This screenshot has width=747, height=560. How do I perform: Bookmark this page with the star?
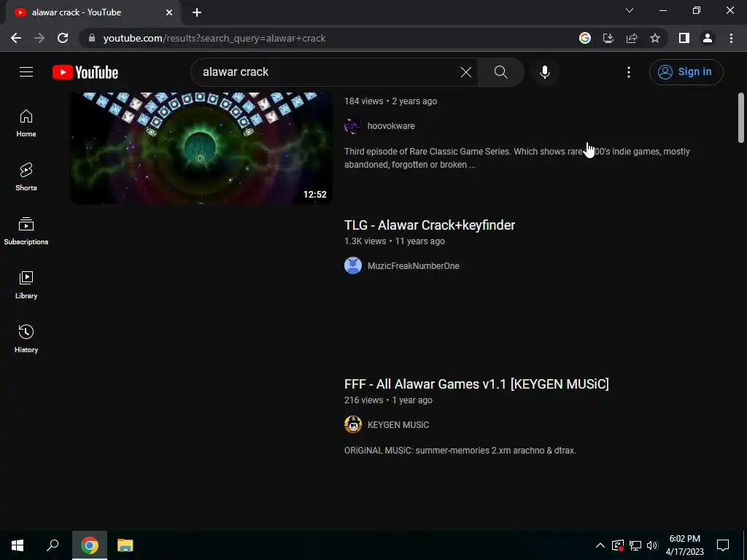point(655,38)
